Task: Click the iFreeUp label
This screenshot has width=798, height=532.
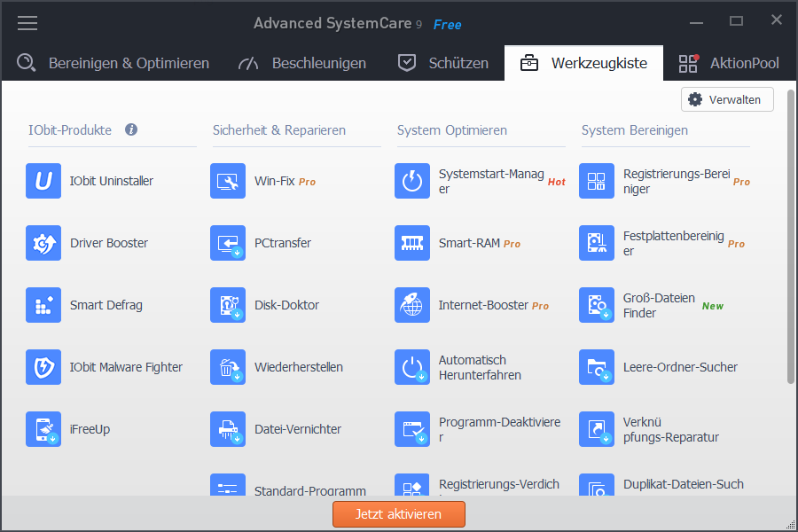Action: tap(90, 430)
